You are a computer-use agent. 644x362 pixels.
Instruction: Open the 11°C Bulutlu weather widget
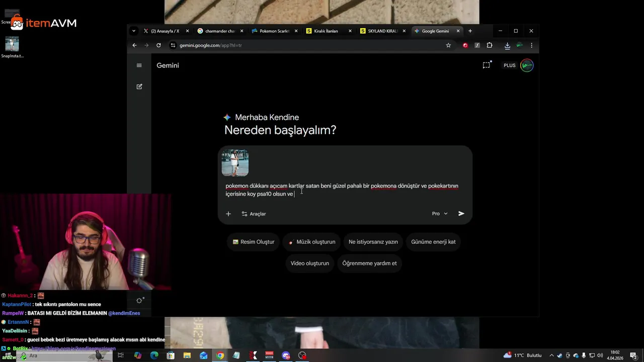tap(522, 355)
